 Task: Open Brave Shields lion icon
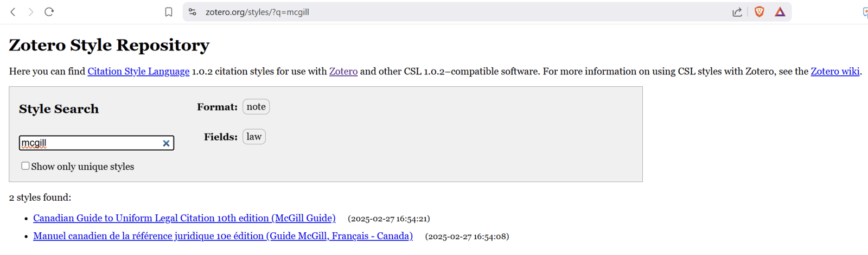click(x=759, y=12)
